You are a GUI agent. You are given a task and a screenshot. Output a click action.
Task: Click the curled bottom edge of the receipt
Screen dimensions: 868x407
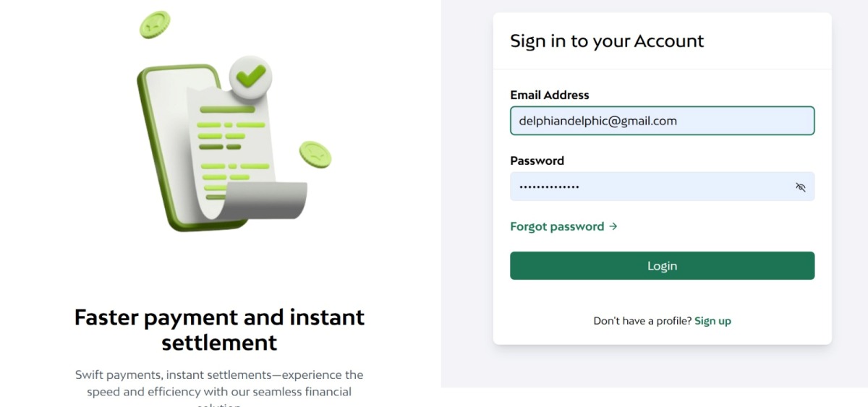pos(266,201)
